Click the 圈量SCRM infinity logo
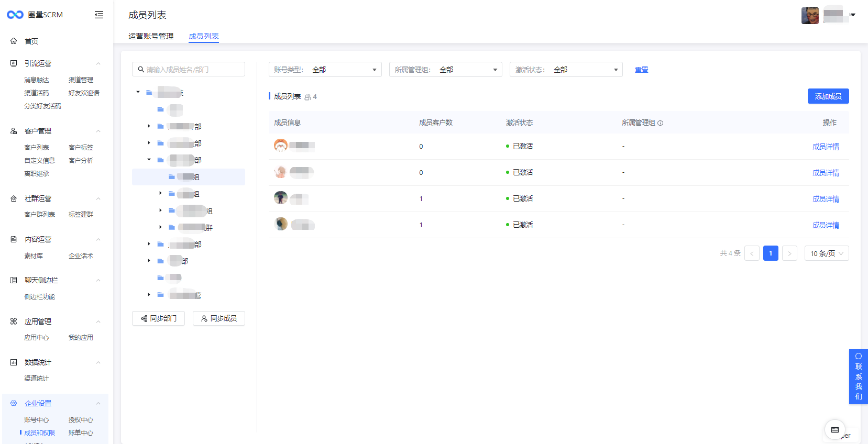This screenshot has width=868, height=444. tap(15, 15)
